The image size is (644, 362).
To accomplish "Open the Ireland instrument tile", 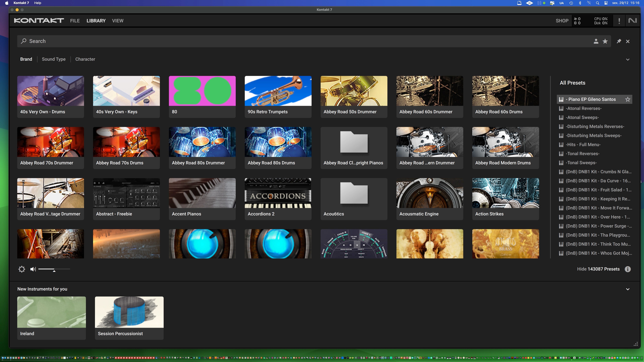I will pos(51,318).
